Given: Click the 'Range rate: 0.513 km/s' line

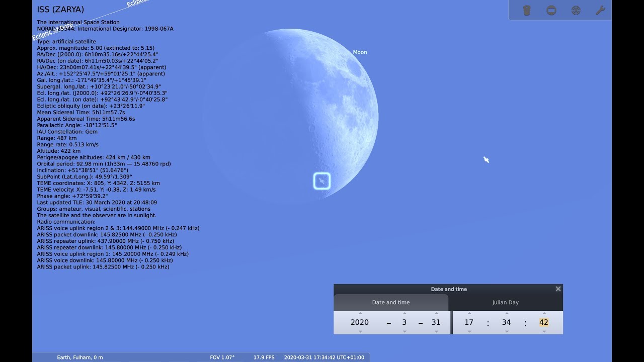Looking at the screenshot, I should [68, 145].
